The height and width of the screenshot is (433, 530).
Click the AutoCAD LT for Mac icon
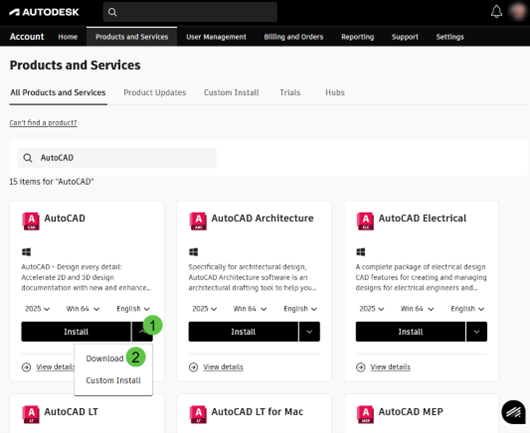coord(198,414)
